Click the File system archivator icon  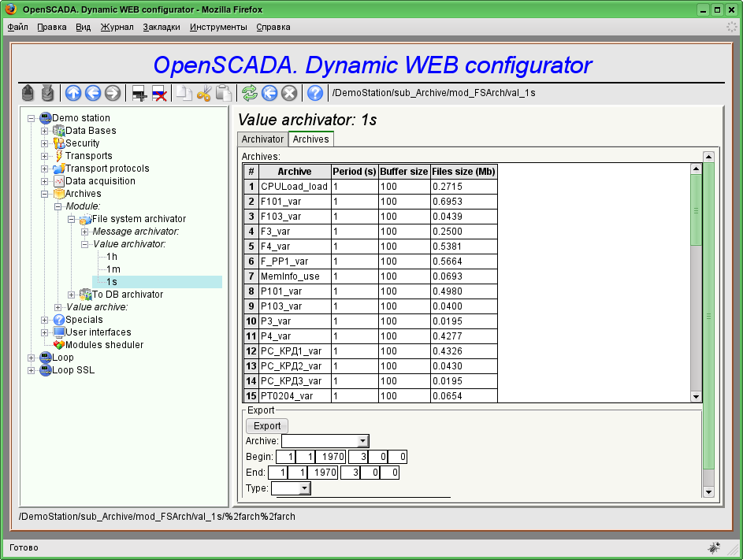(85, 219)
